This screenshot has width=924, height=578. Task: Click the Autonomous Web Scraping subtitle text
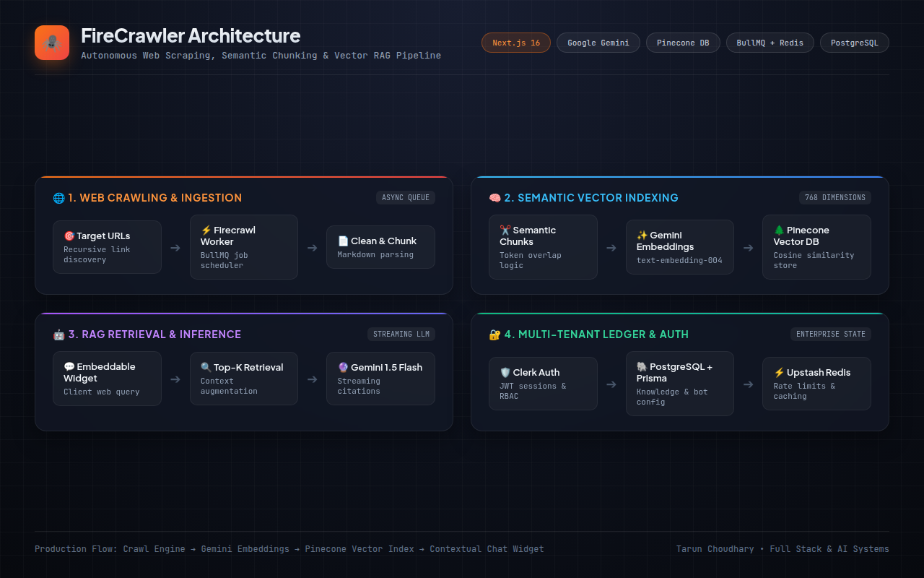tap(261, 56)
